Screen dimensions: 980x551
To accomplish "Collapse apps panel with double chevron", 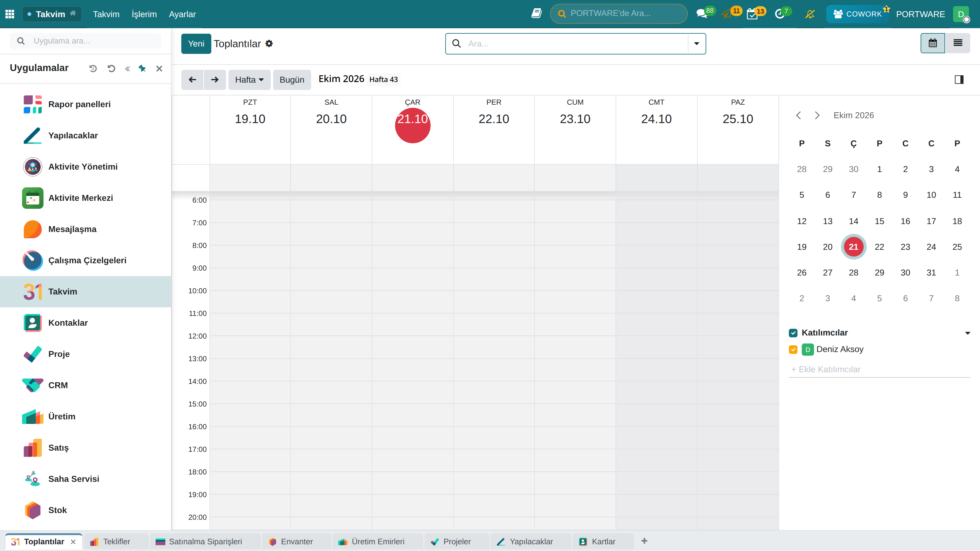I will 127,69.
